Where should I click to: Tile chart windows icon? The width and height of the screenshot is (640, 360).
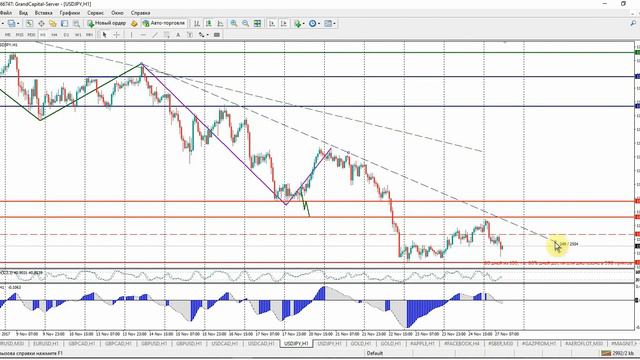257,24
